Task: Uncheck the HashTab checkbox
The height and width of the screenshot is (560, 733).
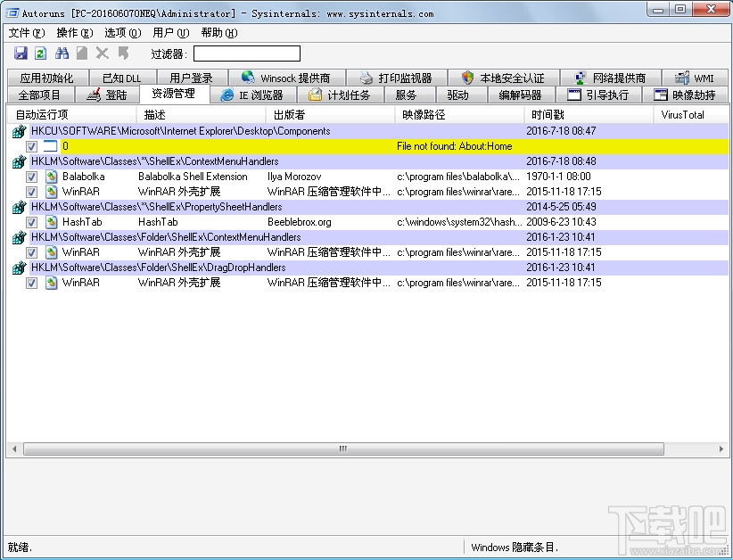Action: (x=31, y=223)
